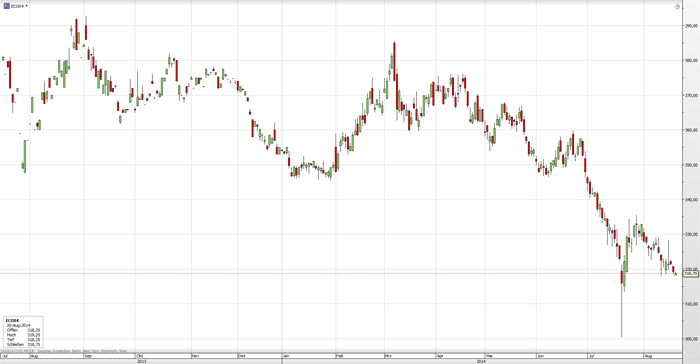Image resolution: width=700 pixels, height=364 pixels.
Task: Click the 318,75 current price tag on the axis
Action: pyautogui.click(x=691, y=273)
